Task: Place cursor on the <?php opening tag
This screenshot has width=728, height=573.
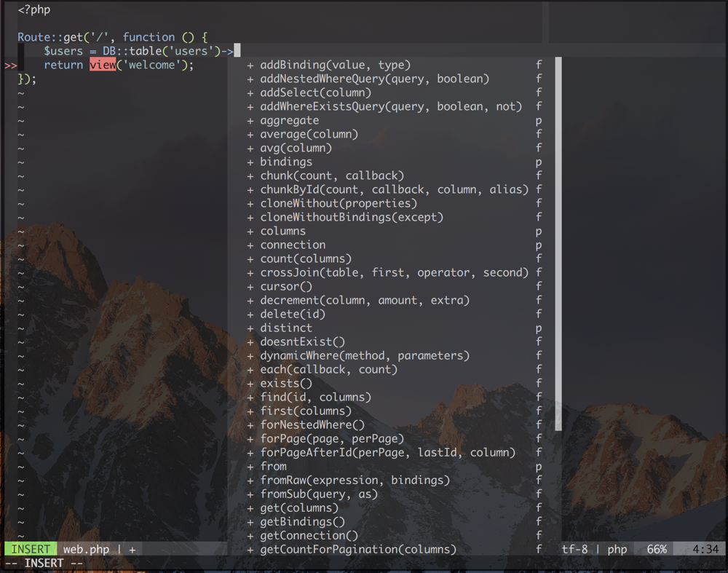Action: 34,9
